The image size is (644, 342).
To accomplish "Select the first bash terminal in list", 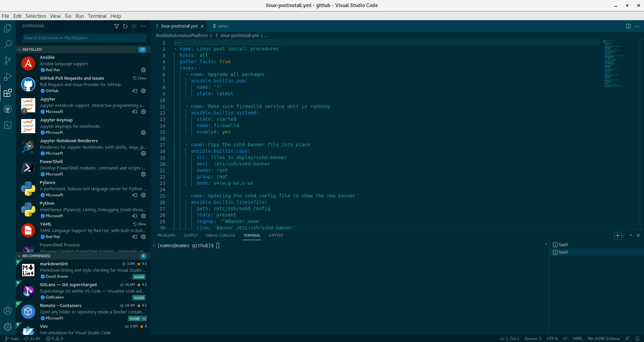I will 597,245.
